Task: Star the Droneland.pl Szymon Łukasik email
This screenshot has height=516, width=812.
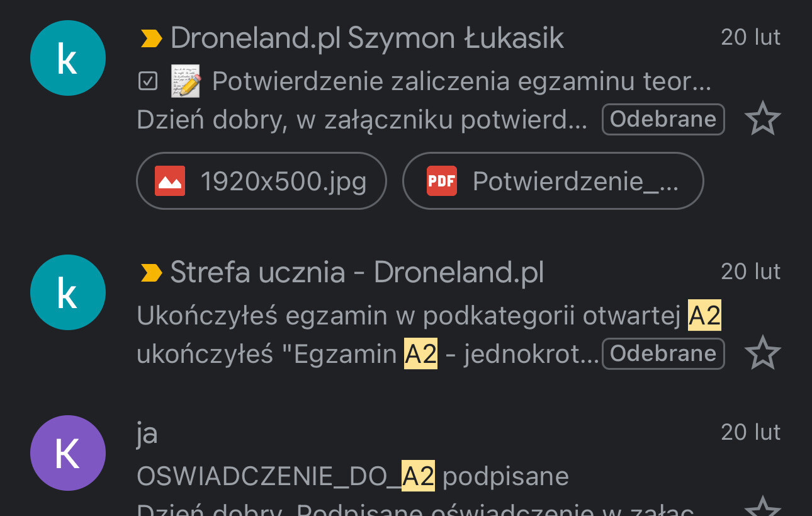Action: 762,118
